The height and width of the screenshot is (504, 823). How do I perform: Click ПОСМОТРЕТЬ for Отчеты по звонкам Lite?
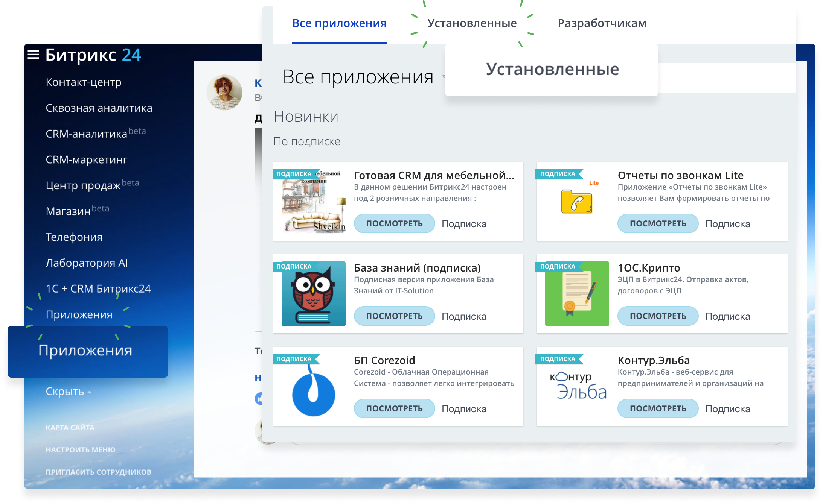[x=658, y=223]
